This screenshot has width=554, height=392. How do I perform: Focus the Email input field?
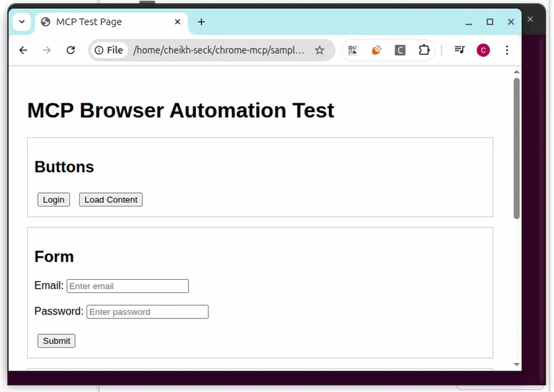pos(127,286)
